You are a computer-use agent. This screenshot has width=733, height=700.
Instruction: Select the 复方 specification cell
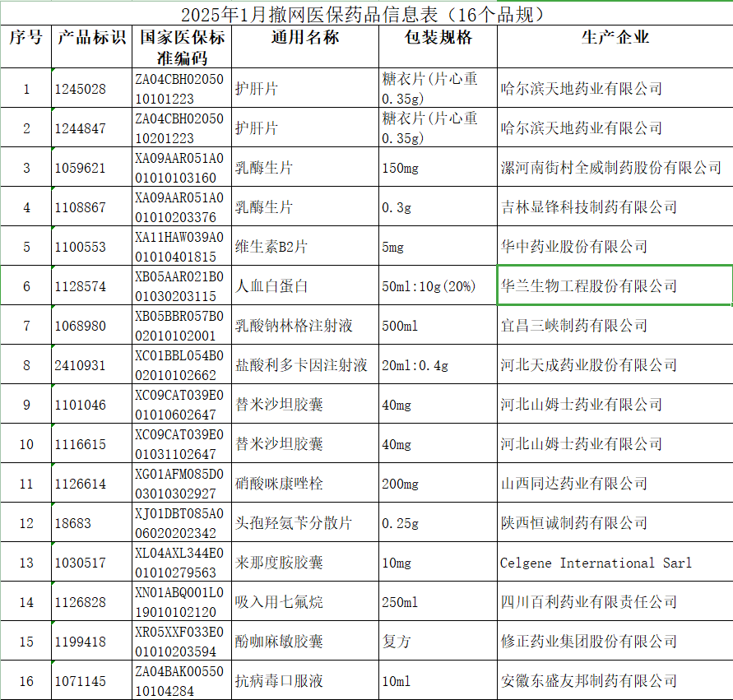[x=438, y=641]
